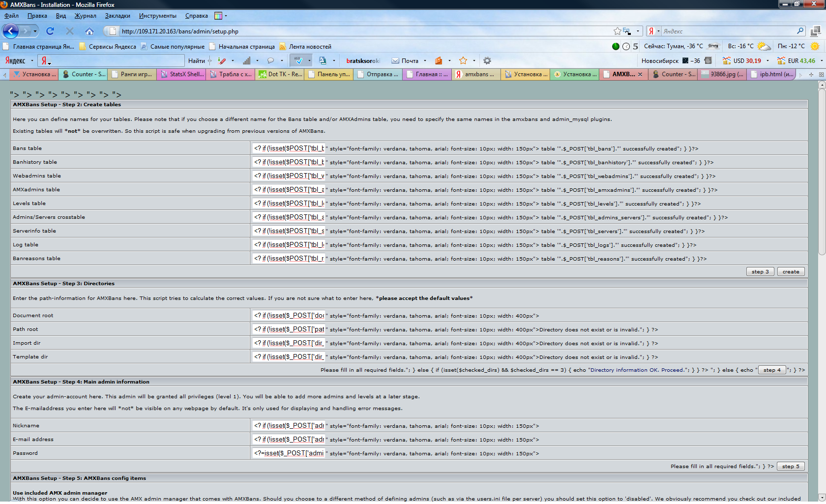The height and width of the screenshot is (504, 826).
Task: Click the red highlighter pen icon
Action: point(222,60)
